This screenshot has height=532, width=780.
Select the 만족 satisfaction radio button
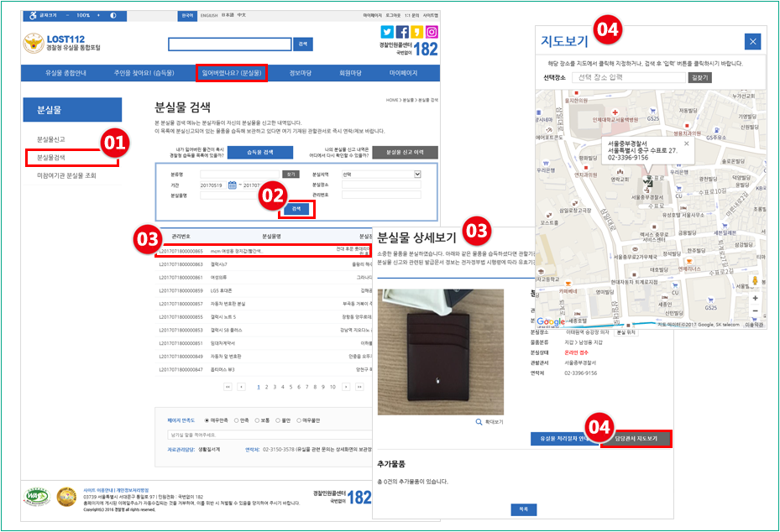click(x=236, y=420)
